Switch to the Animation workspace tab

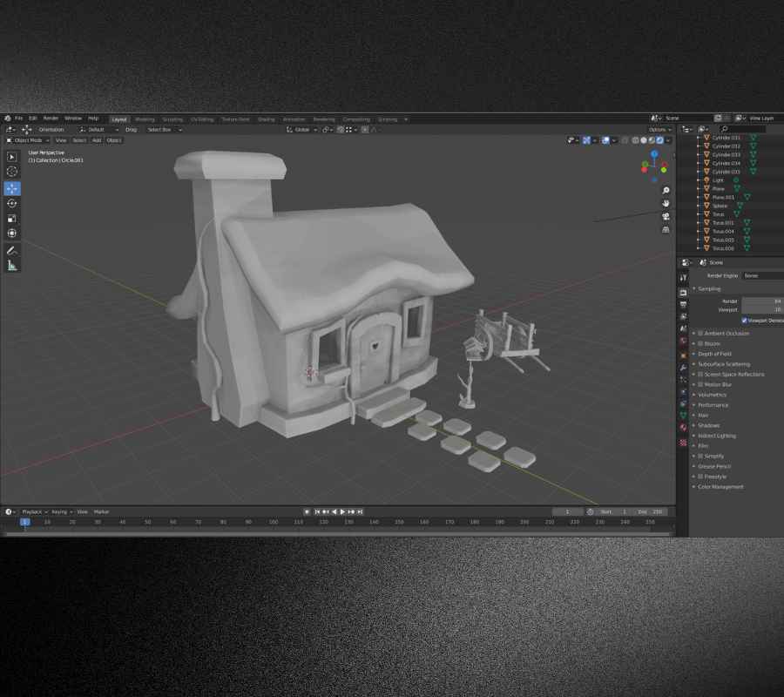click(x=294, y=119)
